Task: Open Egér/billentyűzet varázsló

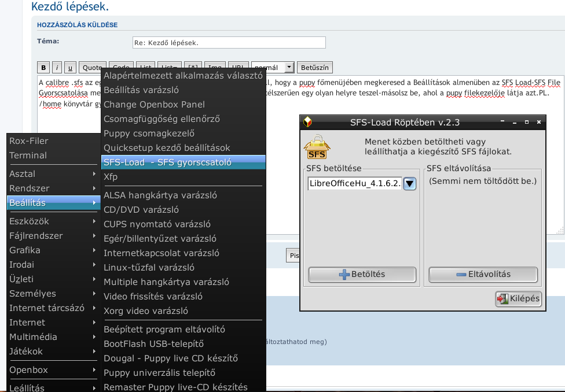Action: [184, 238]
